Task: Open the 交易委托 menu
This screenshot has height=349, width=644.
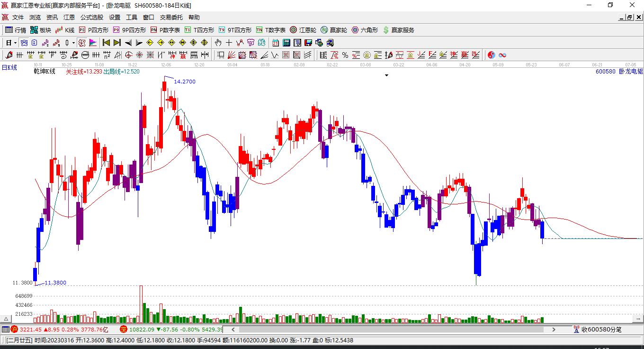Action: (171, 18)
